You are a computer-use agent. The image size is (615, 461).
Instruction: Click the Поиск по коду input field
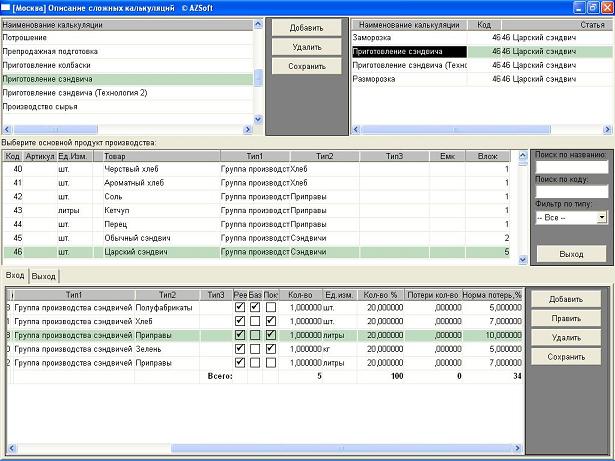571,192
